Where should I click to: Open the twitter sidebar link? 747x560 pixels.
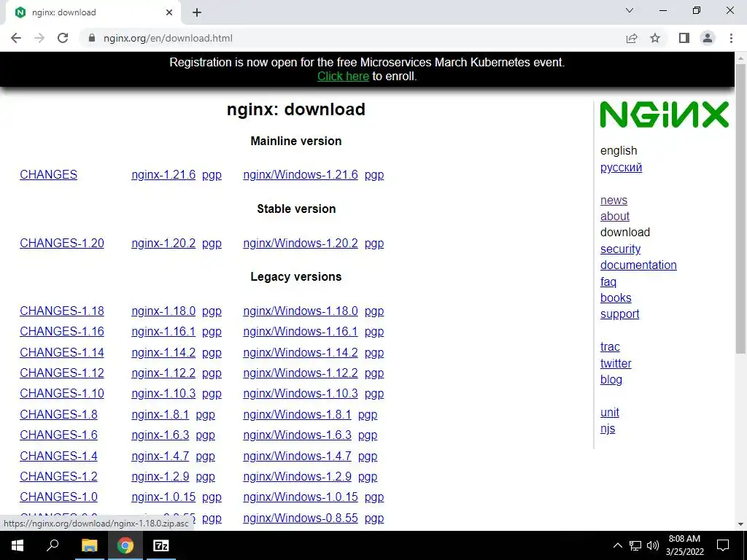[x=616, y=363]
